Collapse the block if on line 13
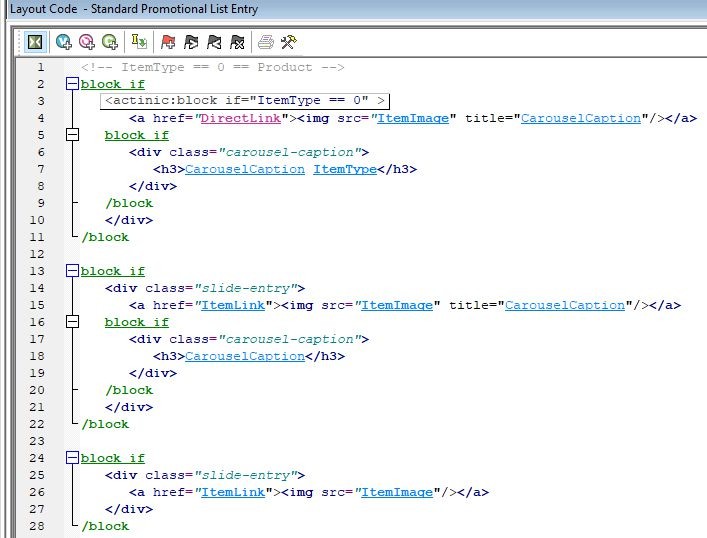The width and height of the screenshot is (707, 538). tap(72, 271)
